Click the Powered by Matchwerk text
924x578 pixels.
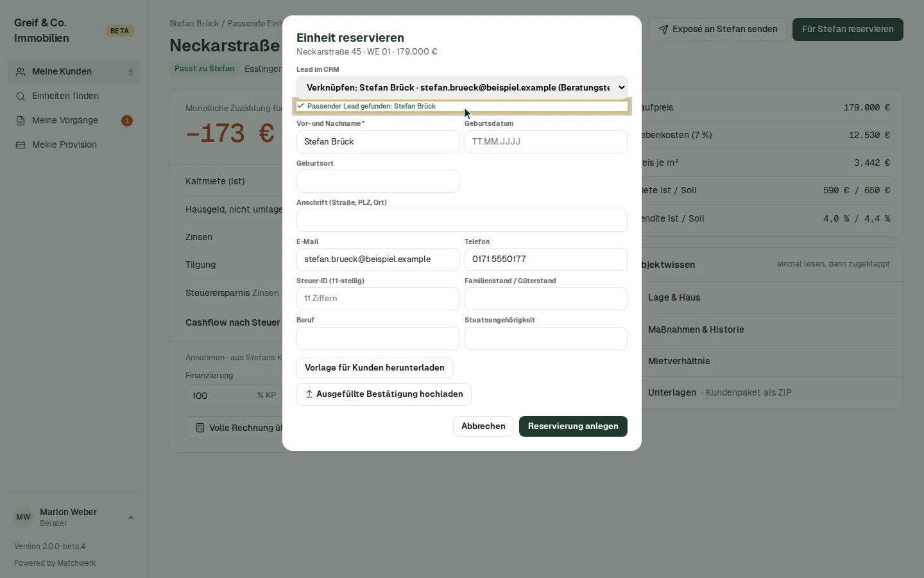point(55,563)
